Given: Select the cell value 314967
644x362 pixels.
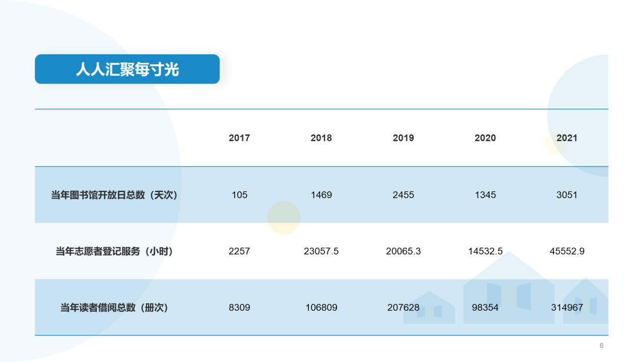Looking at the screenshot, I should (567, 308).
